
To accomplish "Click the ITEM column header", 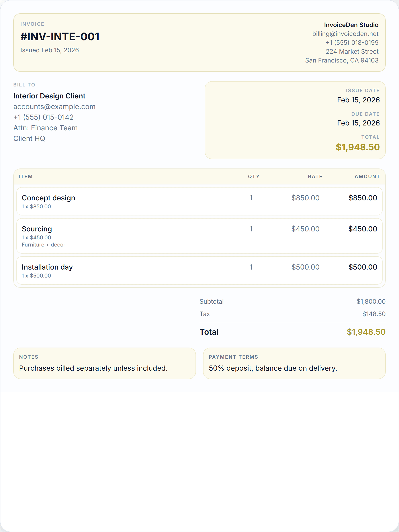I will (x=26, y=176).
